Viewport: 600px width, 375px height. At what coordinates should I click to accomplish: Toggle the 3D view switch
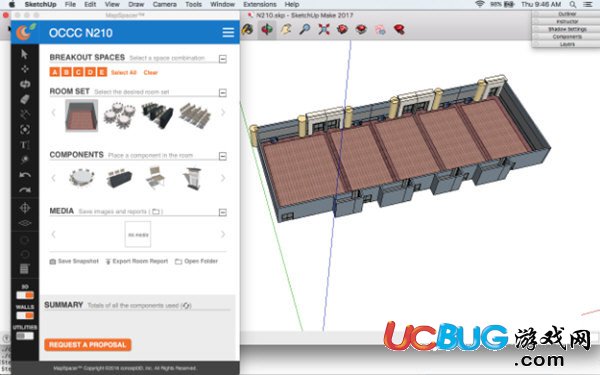[x=25, y=295]
